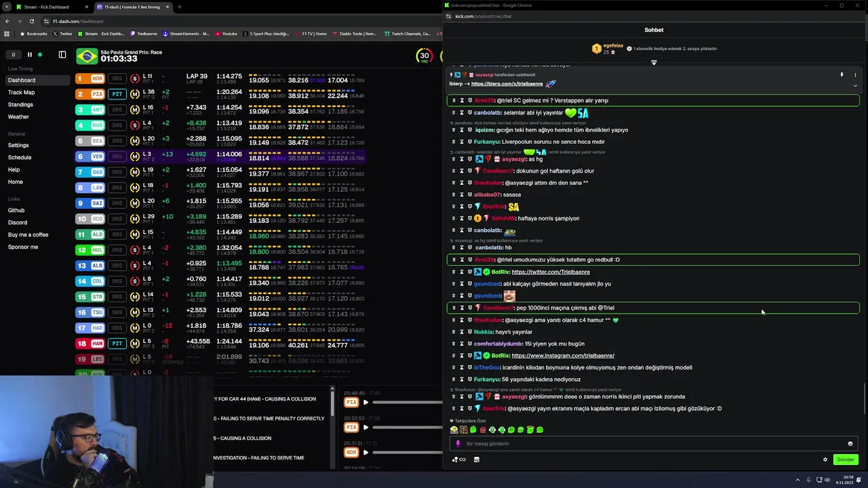
Task: Click the PIT badge on PIA row
Action: [117, 94]
